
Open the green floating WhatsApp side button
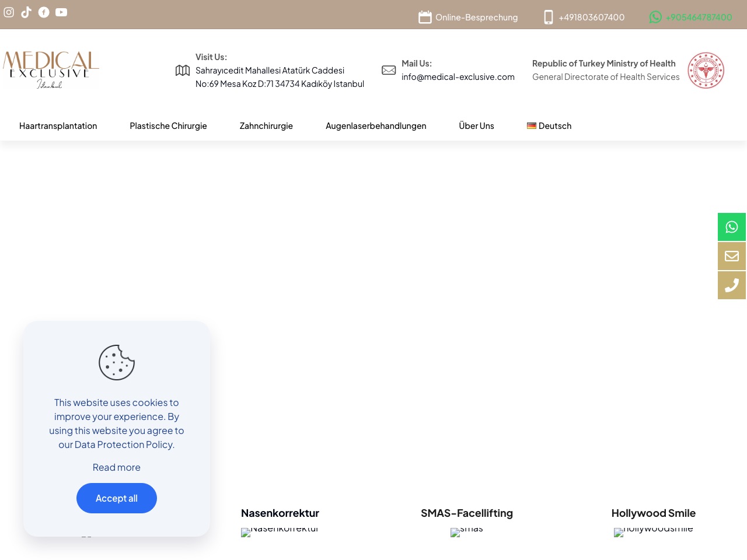pyautogui.click(x=732, y=227)
